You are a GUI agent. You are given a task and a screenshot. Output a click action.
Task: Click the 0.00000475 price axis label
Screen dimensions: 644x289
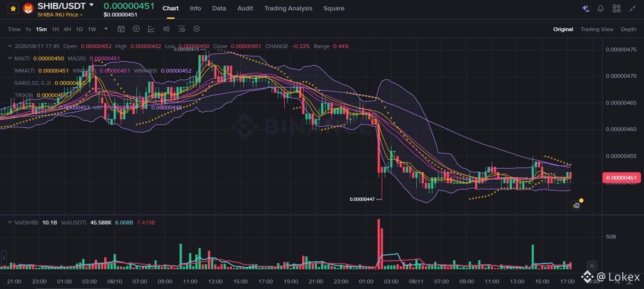click(621, 50)
